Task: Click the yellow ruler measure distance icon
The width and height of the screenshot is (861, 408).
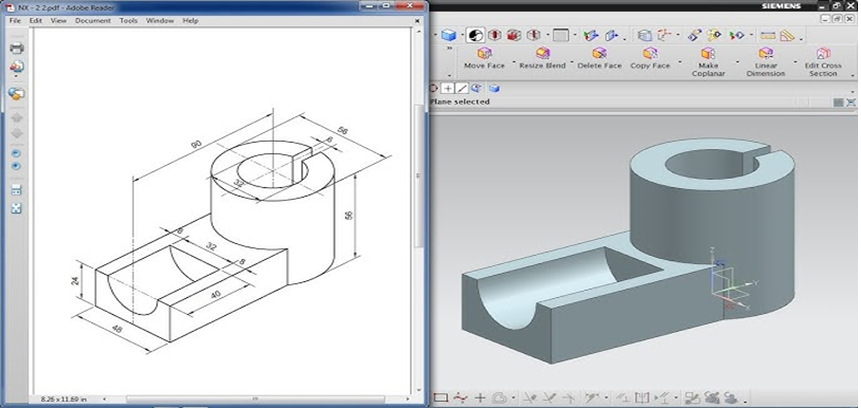Action: click(x=768, y=36)
